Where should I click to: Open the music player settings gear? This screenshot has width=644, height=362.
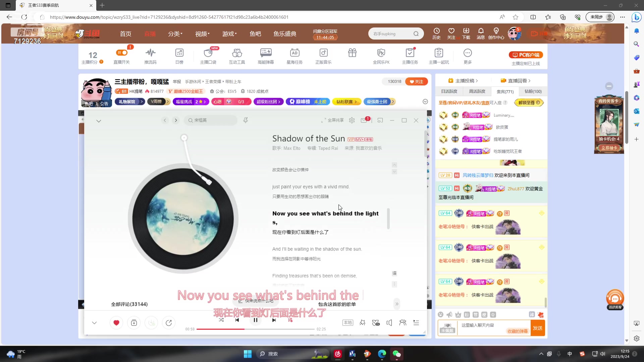[352, 120]
